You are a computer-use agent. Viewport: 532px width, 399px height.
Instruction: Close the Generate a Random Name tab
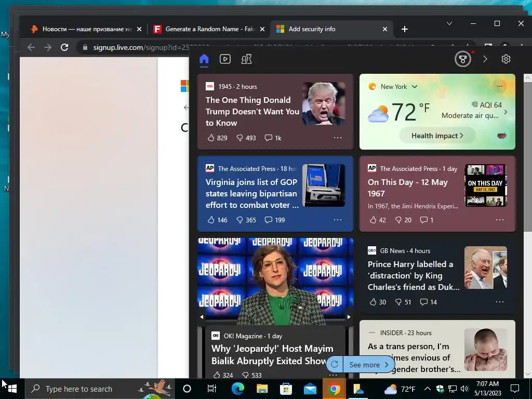(x=262, y=29)
